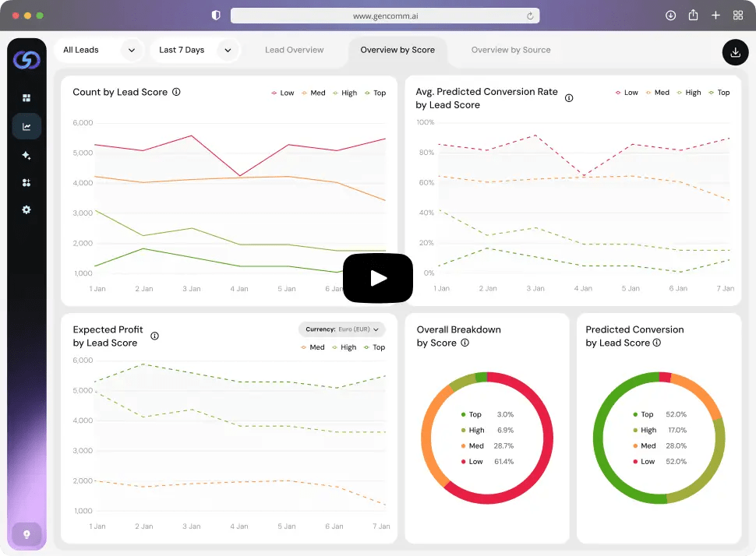Toggle Top series in Count by Lead Score
The image size is (756, 556).
[x=375, y=93]
